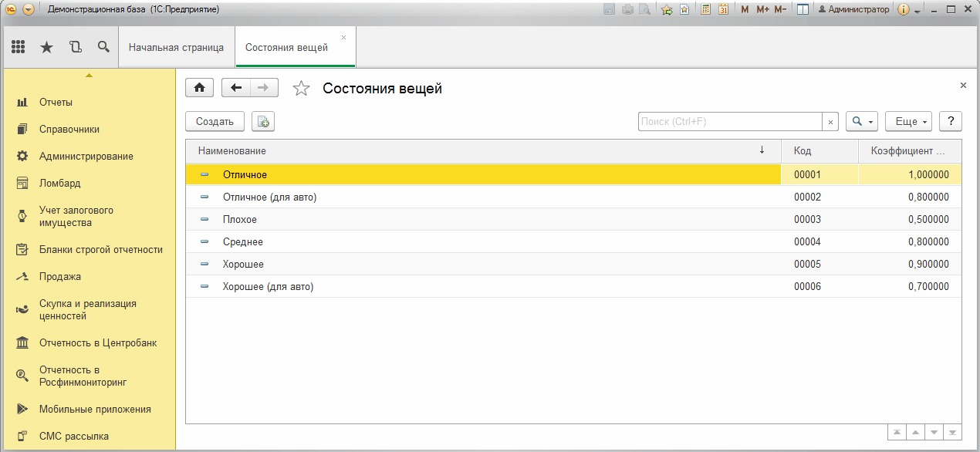Toggle the panel layout icon in title bar
980x452 pixels.
803,10
